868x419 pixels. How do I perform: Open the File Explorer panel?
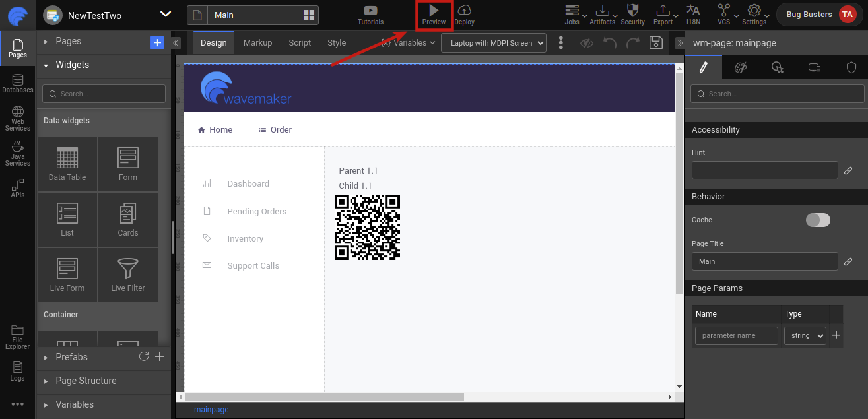[18, 338]
